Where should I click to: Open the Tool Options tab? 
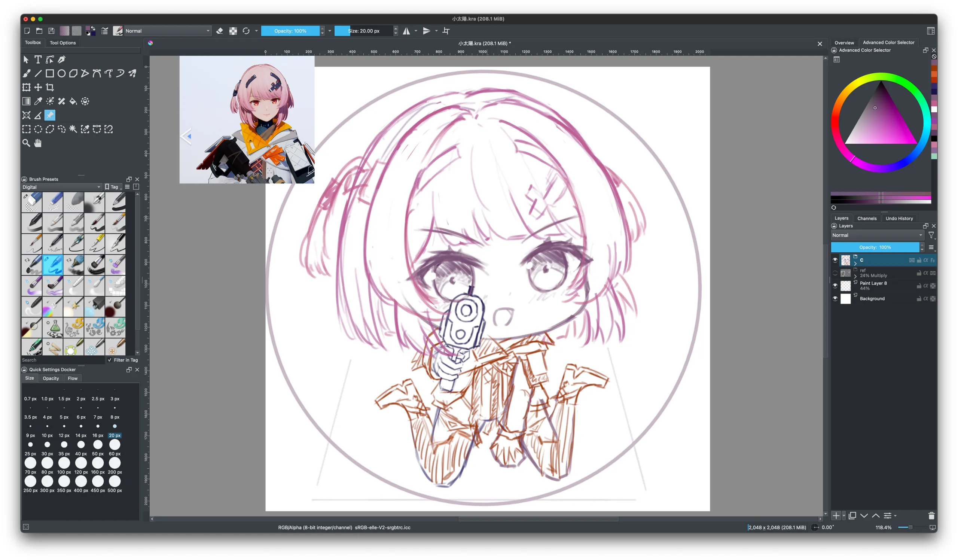[63, 43]
